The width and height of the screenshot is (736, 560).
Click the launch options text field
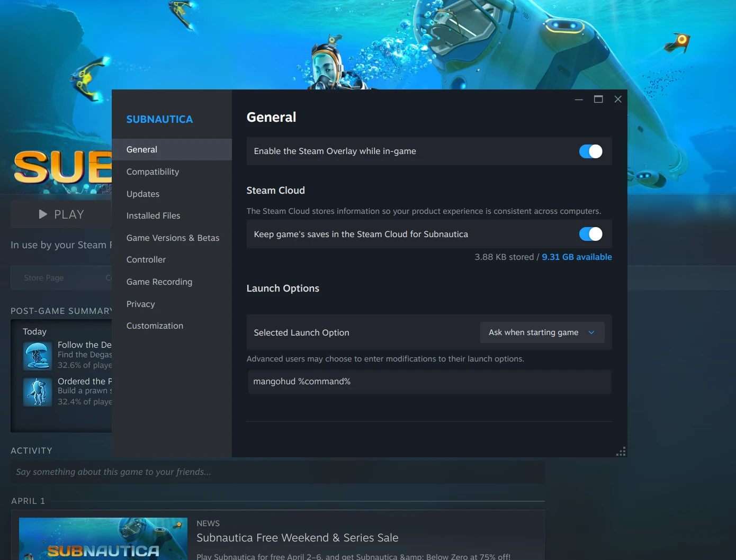pyautogui.click(x=429, y=382)
